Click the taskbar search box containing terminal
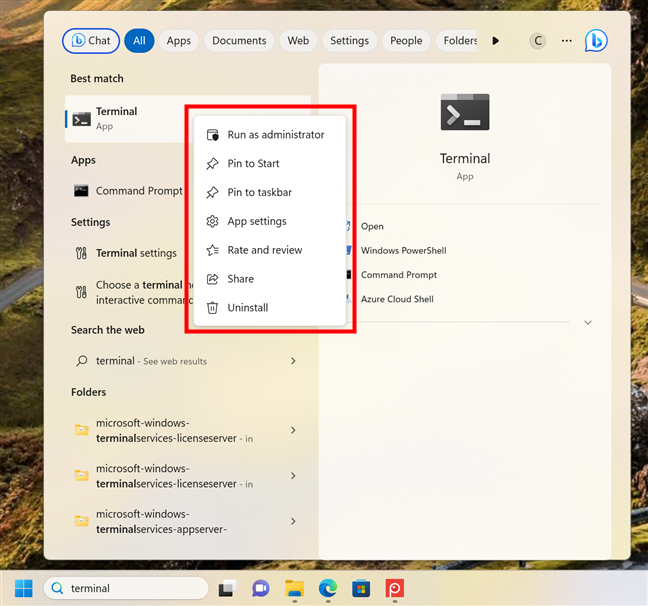This screenshot has width=648, height=606. tap(126, 588)
